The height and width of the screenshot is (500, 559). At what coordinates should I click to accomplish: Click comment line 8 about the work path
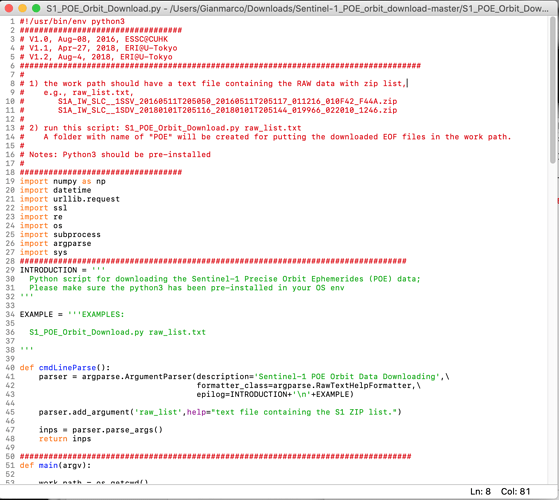[213, 83]
